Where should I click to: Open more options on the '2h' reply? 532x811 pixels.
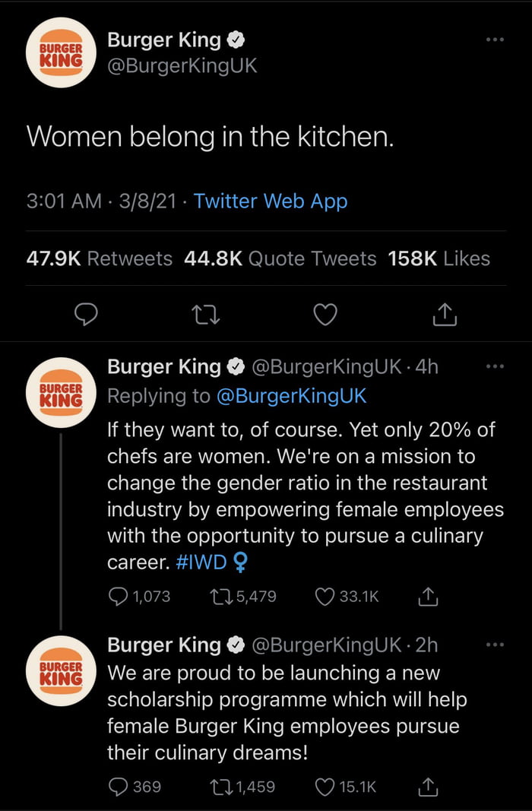(495, 645)
